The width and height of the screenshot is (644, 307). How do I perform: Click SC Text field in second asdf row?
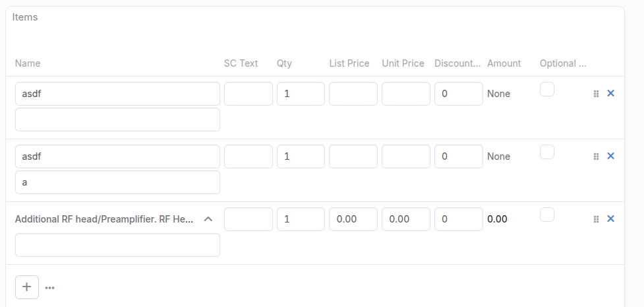click(x=249, y=156)
